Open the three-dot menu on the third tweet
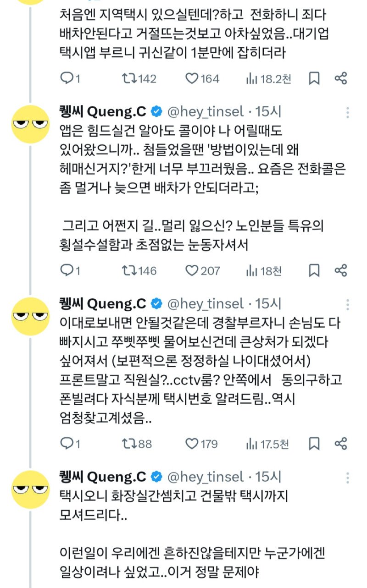367x588 pixels. 348,303
